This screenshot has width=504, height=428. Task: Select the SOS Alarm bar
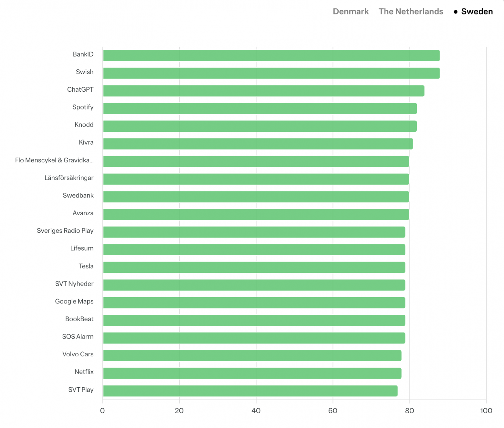(x=254, y=338)
